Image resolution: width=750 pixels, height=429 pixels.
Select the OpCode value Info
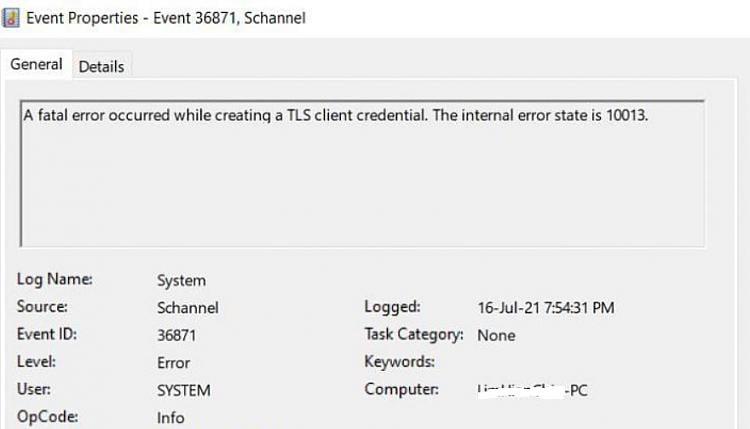pyautogui.click(x=171, y=417)
